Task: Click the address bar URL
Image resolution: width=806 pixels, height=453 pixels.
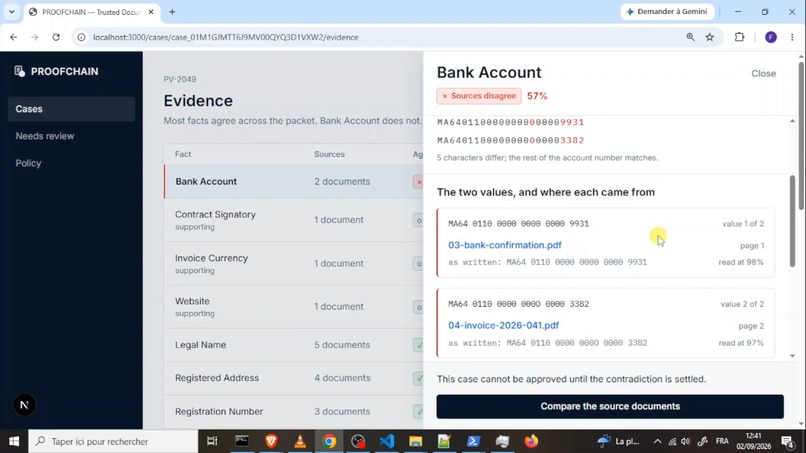Action: [x=226, y=37]
